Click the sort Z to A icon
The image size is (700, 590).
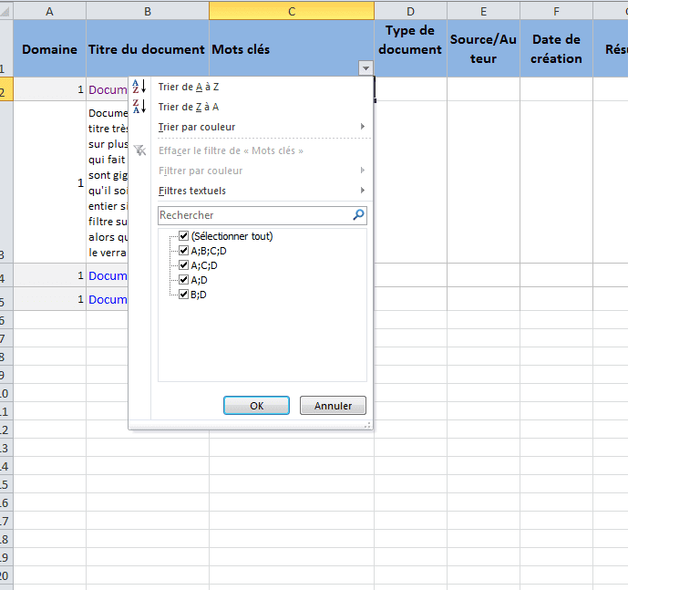tap(139, 107)
